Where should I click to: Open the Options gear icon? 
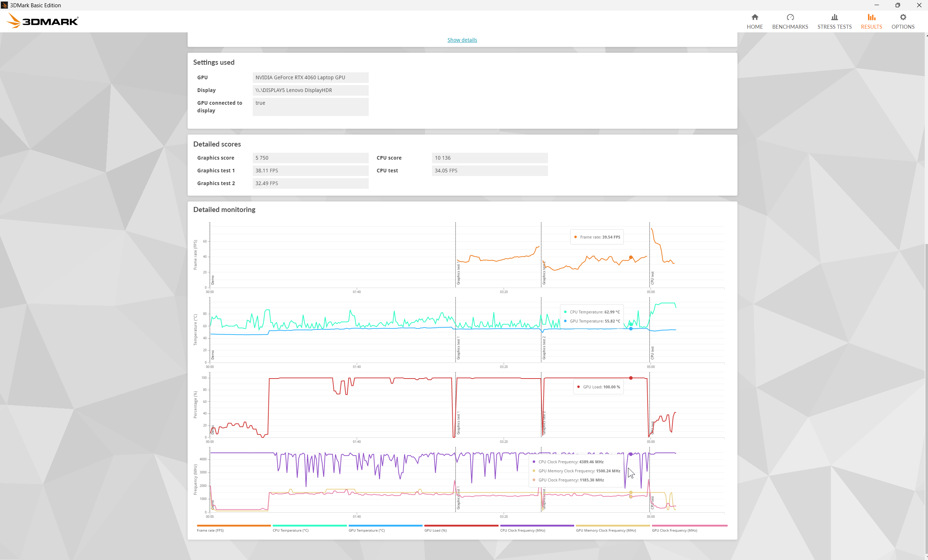tap(903, 17)
